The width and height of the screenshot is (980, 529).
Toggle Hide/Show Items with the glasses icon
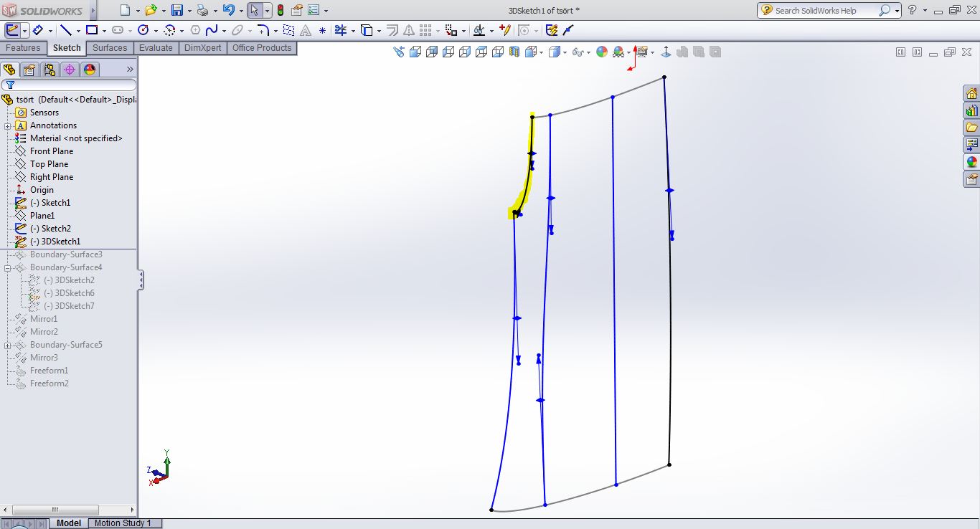point(578,51)
